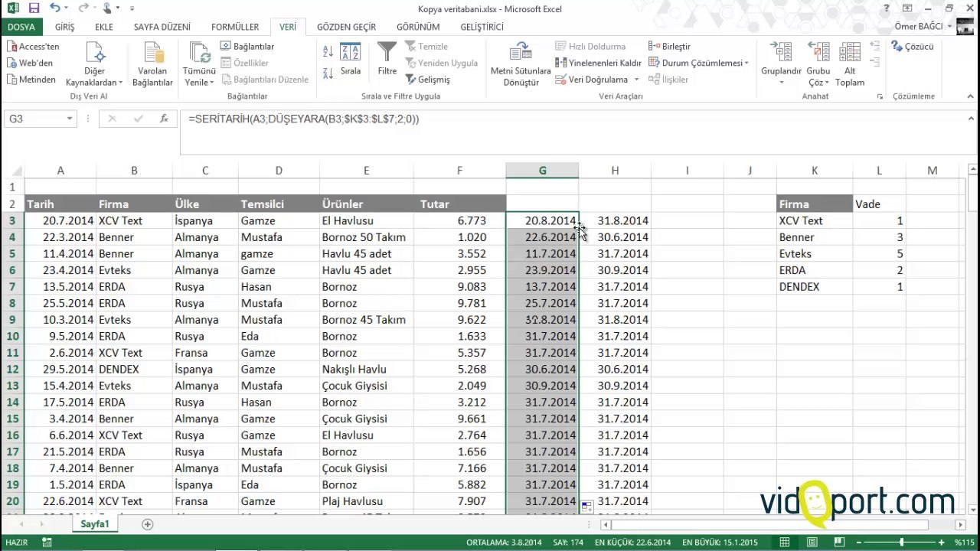Click the Web'den data source icon
This screenshot has height=551, width=980.
click(12, 63)
